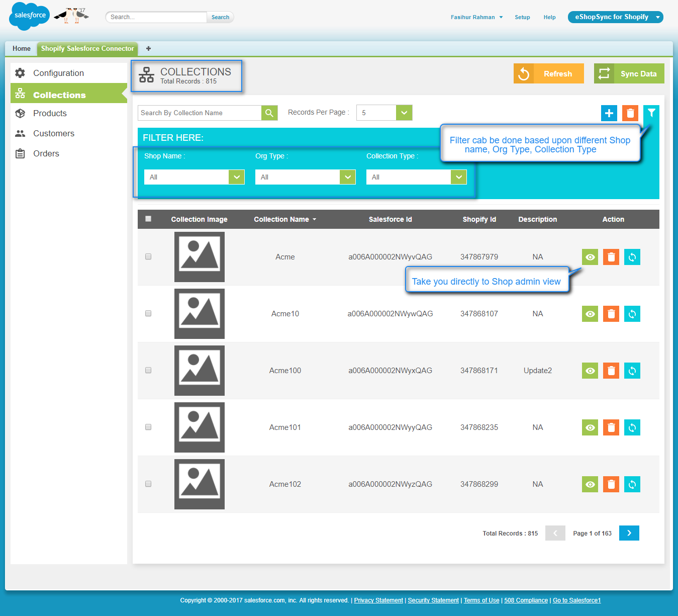Sync the Acme100 collection row
The height and width of the screenshot is (616, 678).
632,371
